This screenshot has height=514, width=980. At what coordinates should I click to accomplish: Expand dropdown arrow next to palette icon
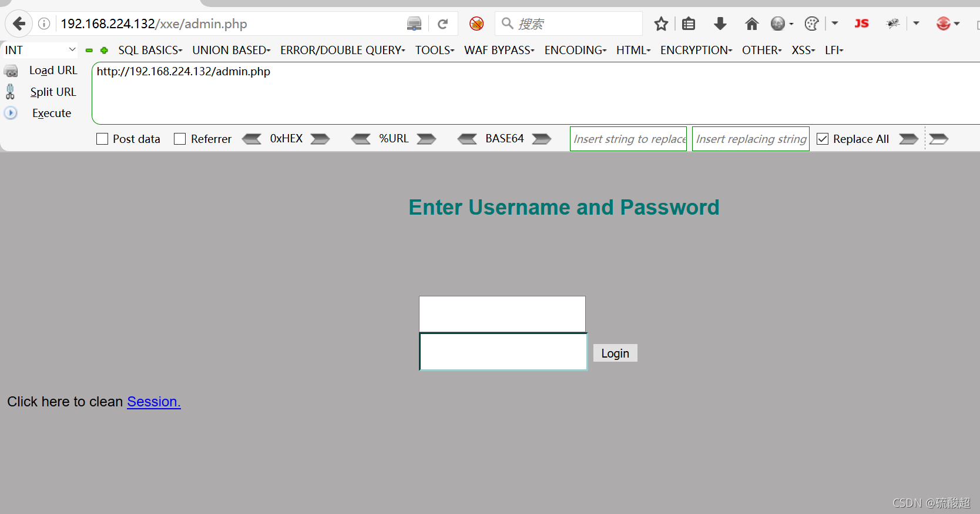click(x=835, y=24)
